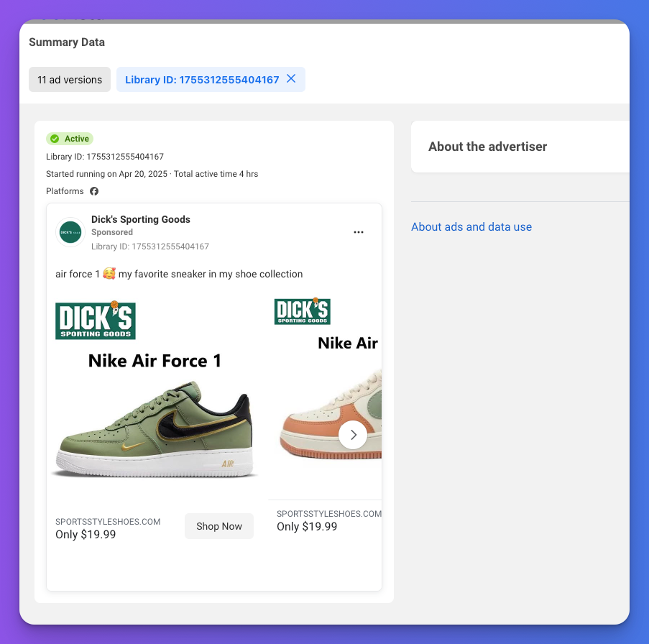This screenshot has height=644, width=649.
Task: Open the green Nike Air Force 1 shoe image
Action: pyautogui.click(x=155, y=431)
